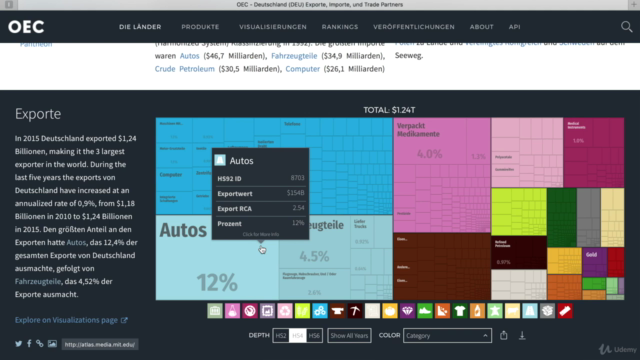Select the blue gears machines icon
This screenshot has height=360, width=640.
pyautogui.click(x=320, y=311)
